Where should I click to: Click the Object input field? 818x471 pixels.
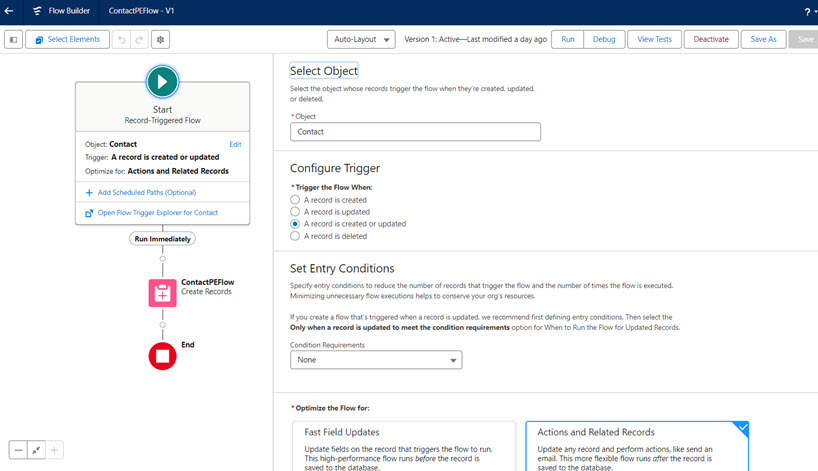415,131
